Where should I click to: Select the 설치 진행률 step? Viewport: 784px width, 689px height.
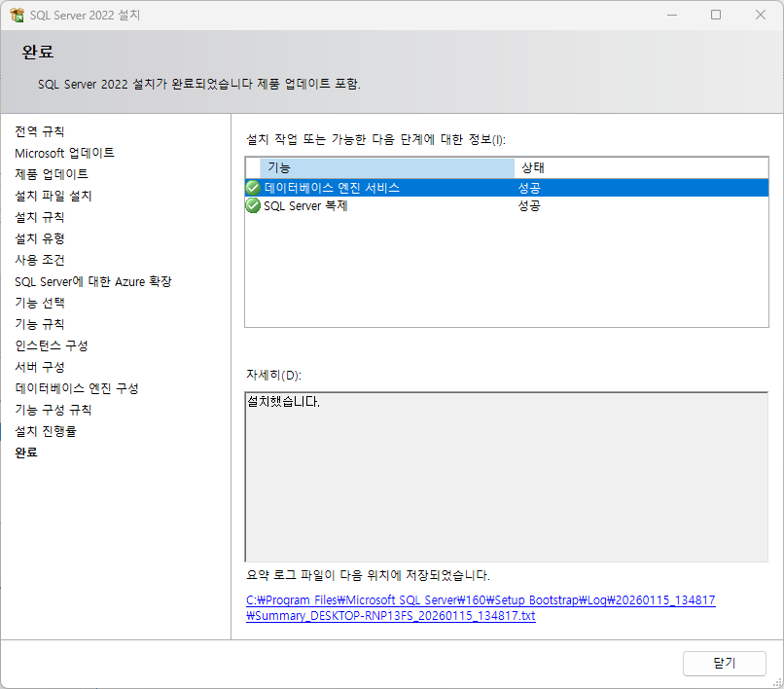[x=46, y=431]
